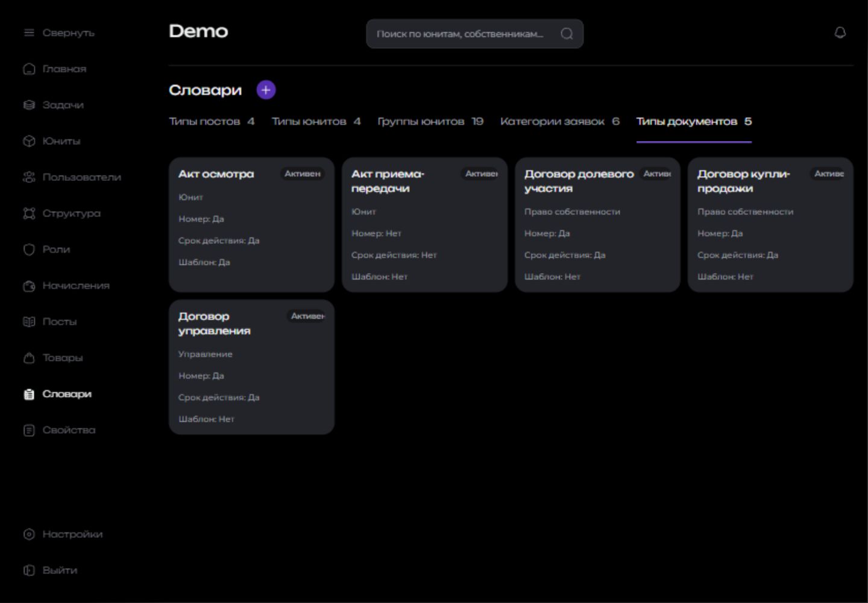The image size is (868, 603).
Task: Switch to the Типы постов tab
Action: tap(212, 121)
